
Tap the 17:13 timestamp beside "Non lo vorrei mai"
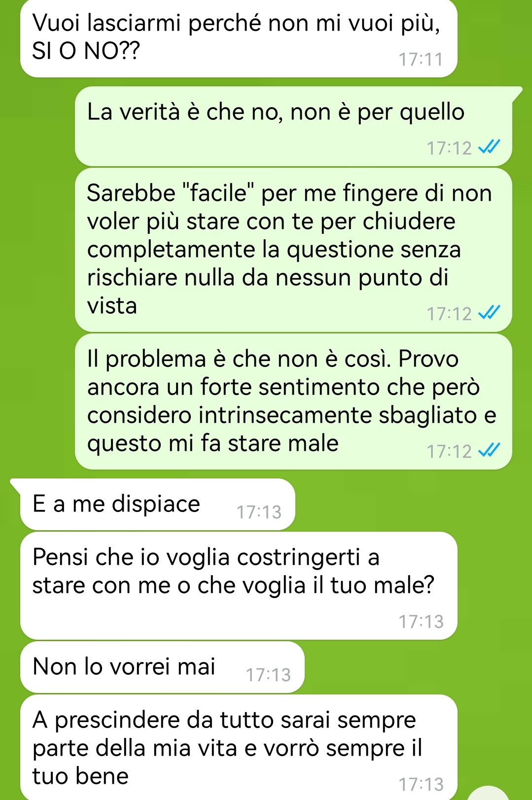(x=268, y=675)
